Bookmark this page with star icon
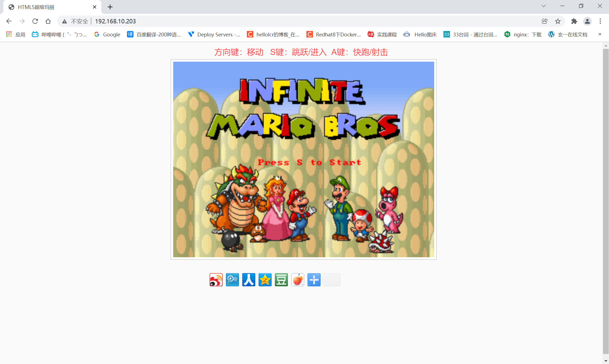Viewport: 609px width, 364px height. point(558,21)
